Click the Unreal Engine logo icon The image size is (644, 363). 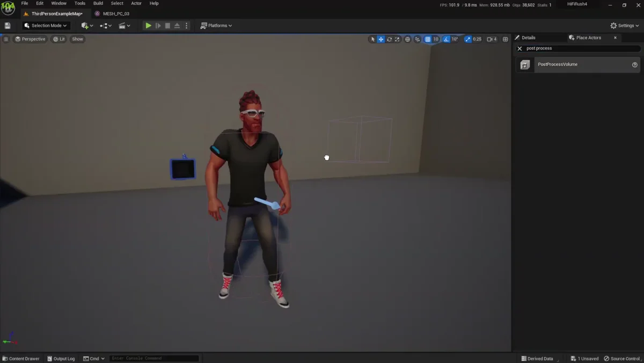coord(8,8)
